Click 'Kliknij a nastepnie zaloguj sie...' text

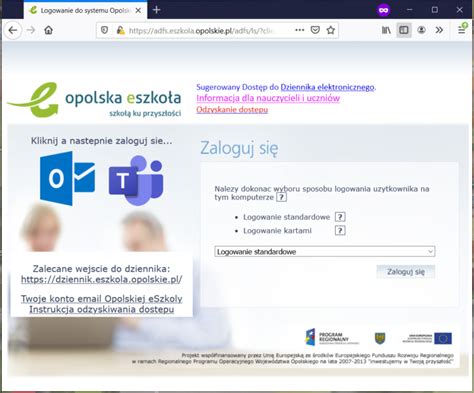(102, 141)
